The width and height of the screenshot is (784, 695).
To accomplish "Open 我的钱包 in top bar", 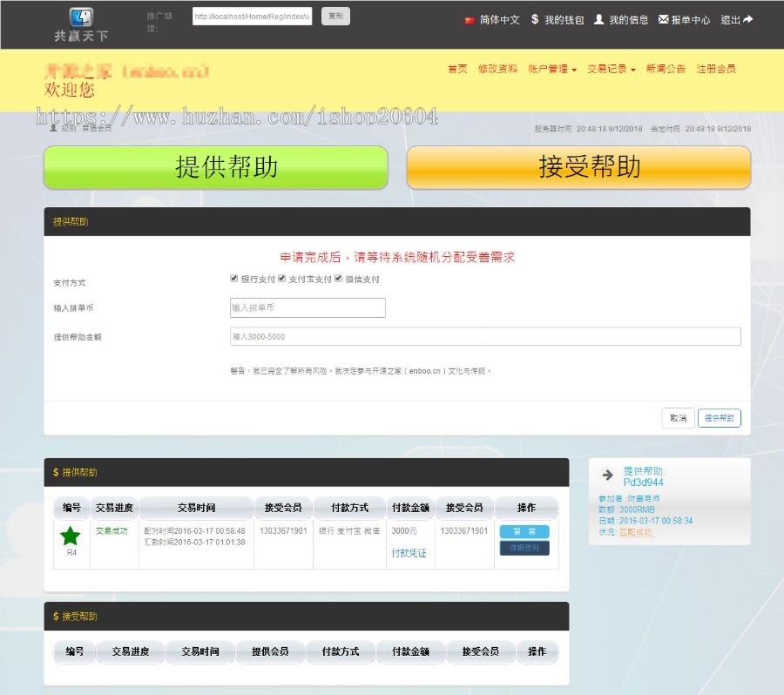I will click(x=564, y=20).
